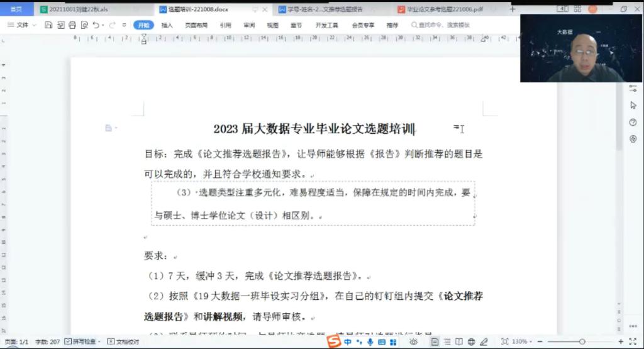Image resolution: width=644 pixels, height=349 pixels.
Task: Click the zoom slider handle in status bar
Action: point(582,341)
